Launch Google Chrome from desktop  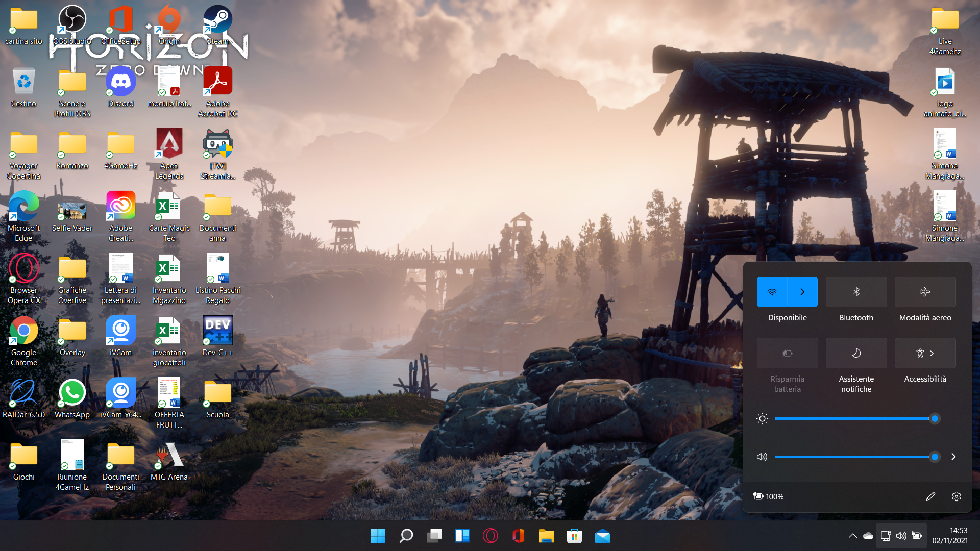click(x=23, y=342)
